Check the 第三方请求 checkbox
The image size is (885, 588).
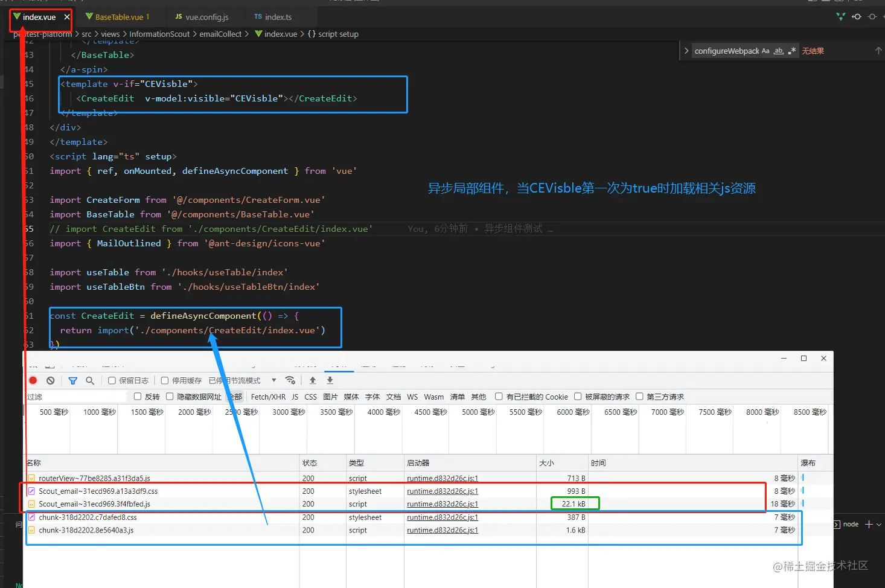coord(639,397)
